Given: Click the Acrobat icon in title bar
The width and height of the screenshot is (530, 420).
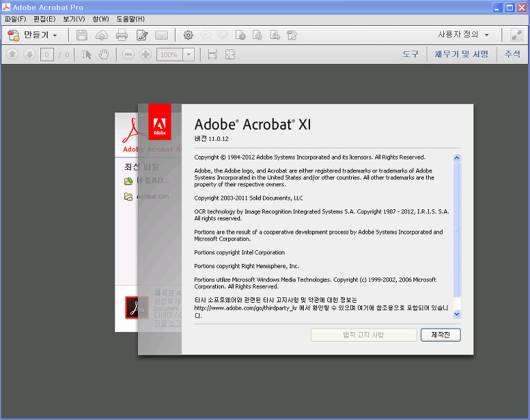Looking at the screenshot, I should click(6, 7).
